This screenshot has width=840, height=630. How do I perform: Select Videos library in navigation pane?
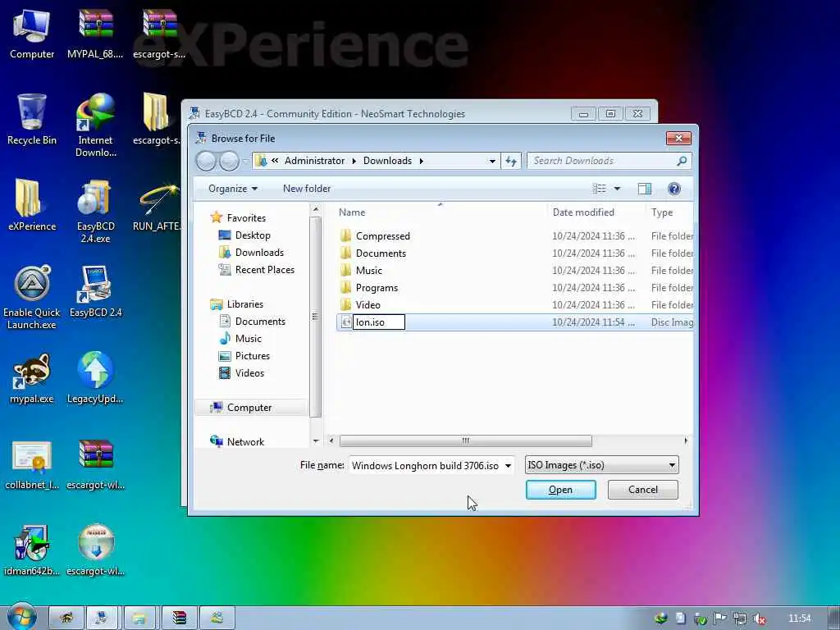click(249, 373)
